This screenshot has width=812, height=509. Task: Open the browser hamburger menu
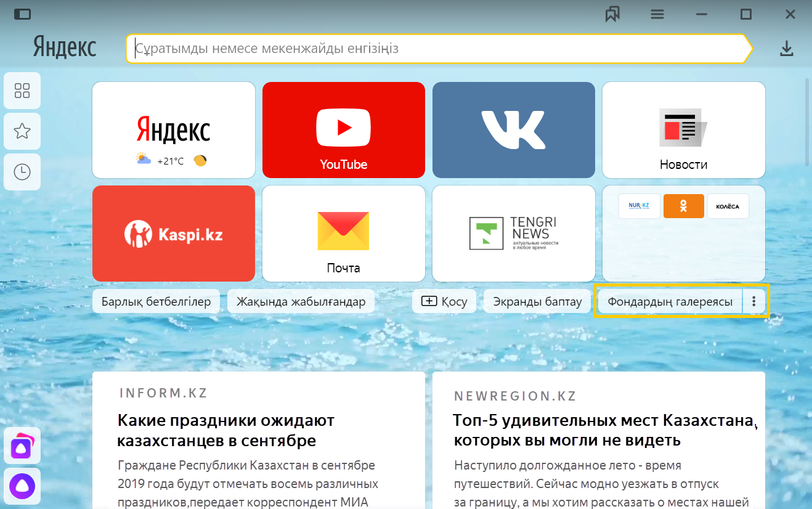[657, 14]
